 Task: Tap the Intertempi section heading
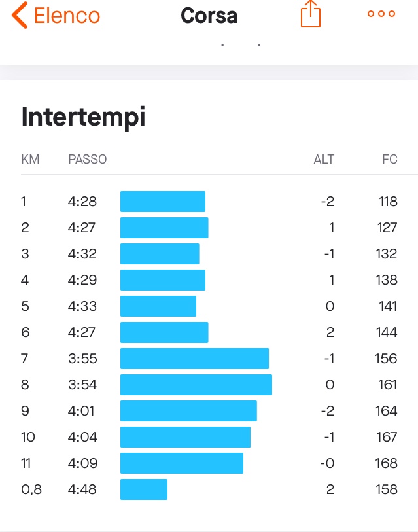84,117
